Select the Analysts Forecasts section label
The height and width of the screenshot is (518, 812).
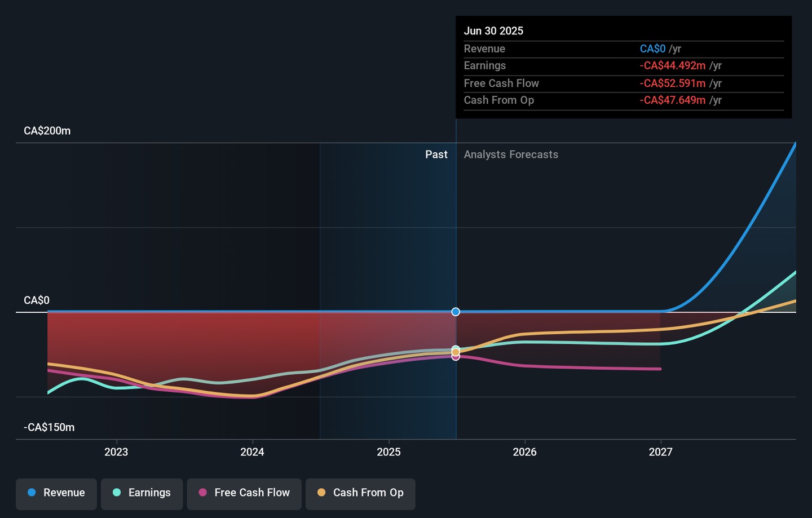tap(511, 154)
